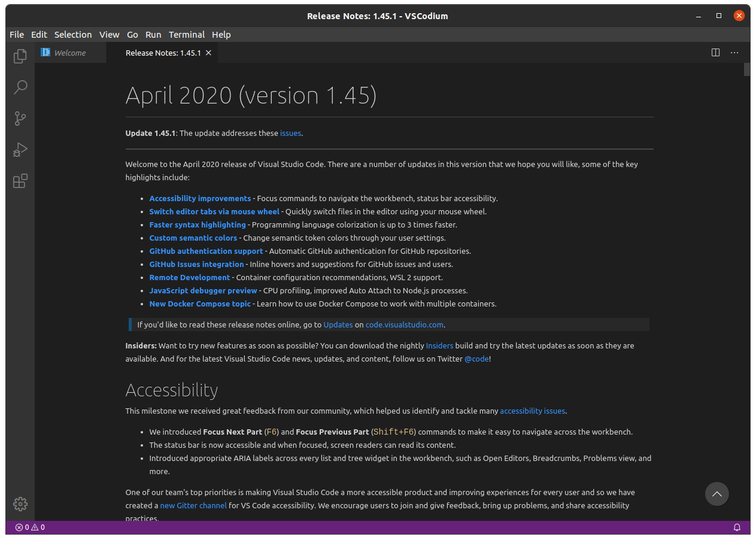Click the new Gitter channel link
Image resolution: width=756 pixels, height=540 pixels.
[193, 505]
